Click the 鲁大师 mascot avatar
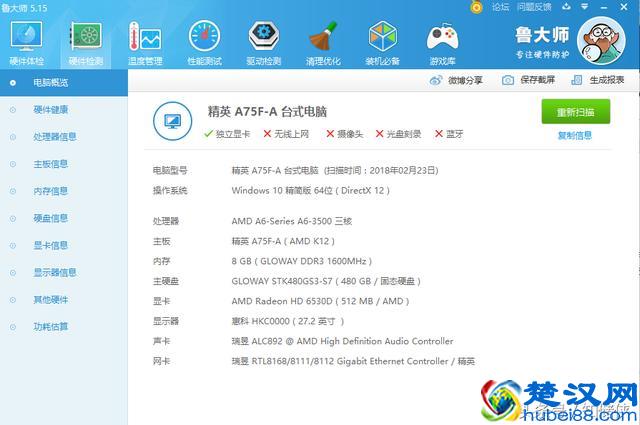Viewport: 640px width, 425px height. (x=601, y=40)
